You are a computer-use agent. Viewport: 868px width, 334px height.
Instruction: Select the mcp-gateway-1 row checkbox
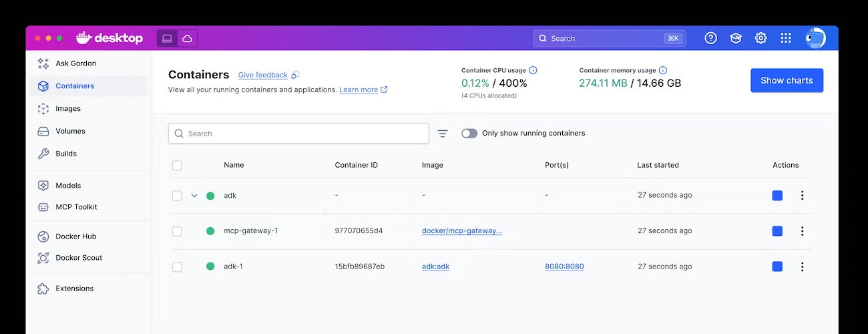pos(177,231)
